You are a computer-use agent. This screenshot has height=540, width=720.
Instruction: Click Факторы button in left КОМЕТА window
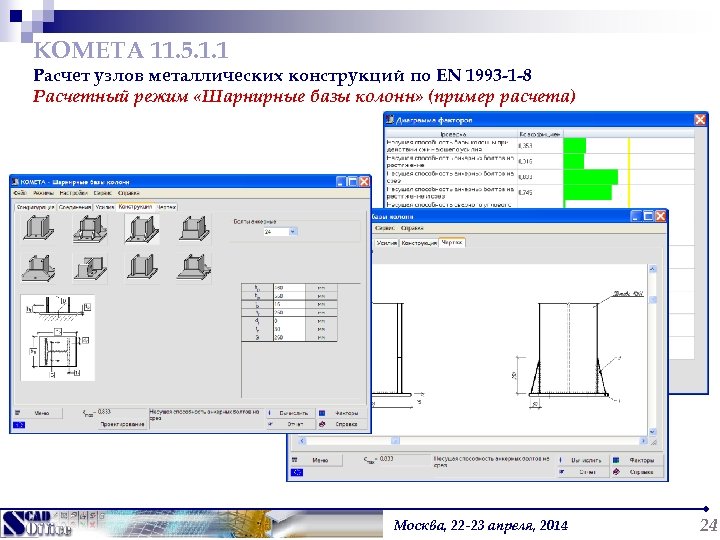point(343,413)
